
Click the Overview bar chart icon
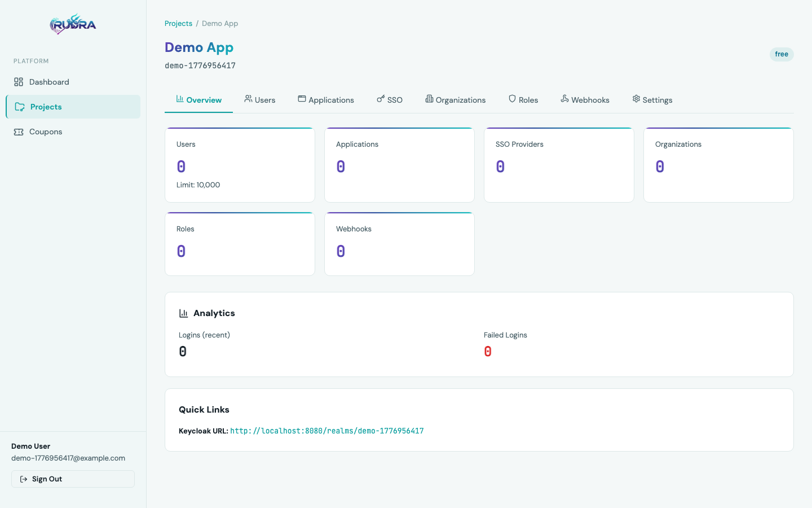(x=180, y=99)
